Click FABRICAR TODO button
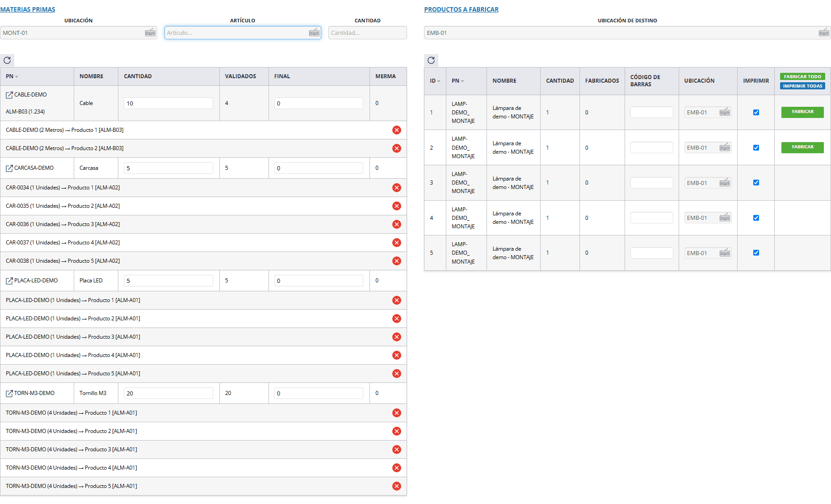831x504 pixels. click(x=802, y=76)
